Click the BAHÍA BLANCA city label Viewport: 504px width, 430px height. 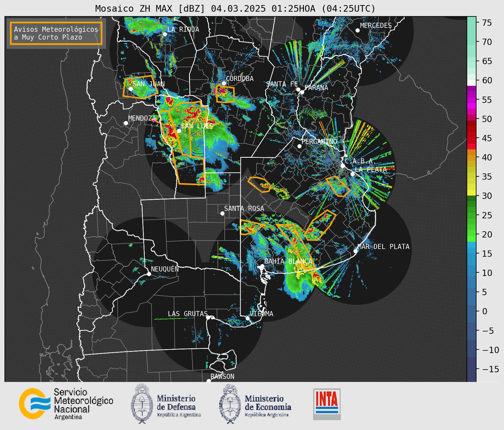coord(288,261)
